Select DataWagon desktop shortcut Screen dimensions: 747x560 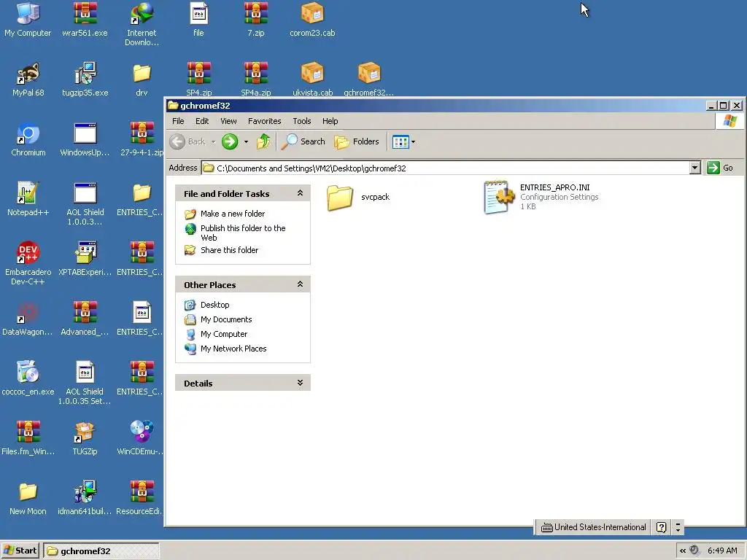tap(28, 319)
